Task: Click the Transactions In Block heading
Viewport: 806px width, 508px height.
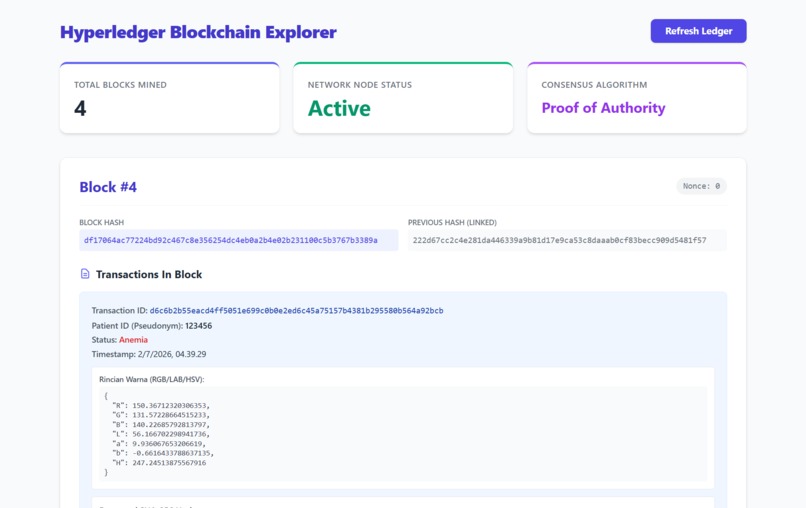Action: [149, 275]
